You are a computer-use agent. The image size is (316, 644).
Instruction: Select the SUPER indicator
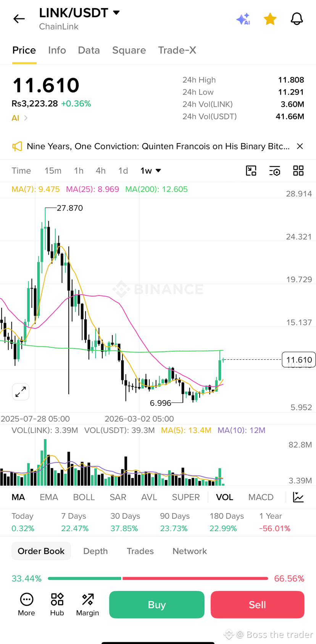[x=186, y=497]
